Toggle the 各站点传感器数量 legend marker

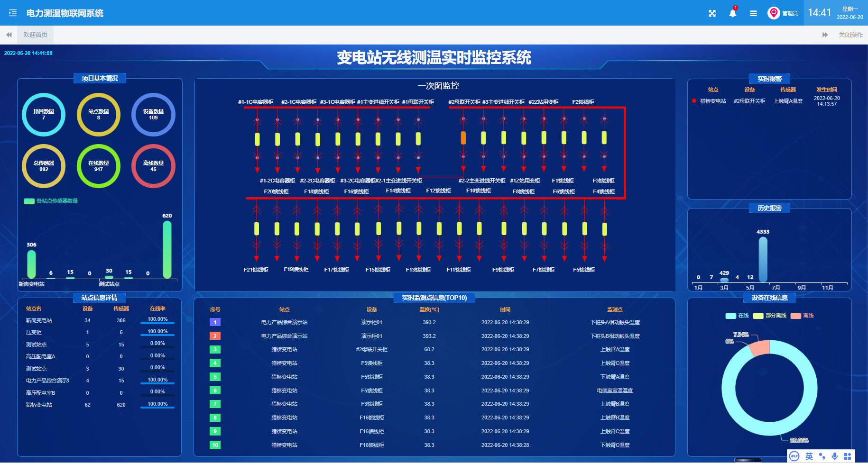29,201
